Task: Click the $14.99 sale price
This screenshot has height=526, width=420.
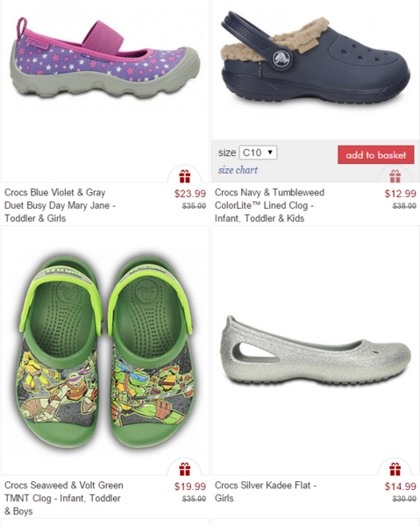Action: click(400, 487)
